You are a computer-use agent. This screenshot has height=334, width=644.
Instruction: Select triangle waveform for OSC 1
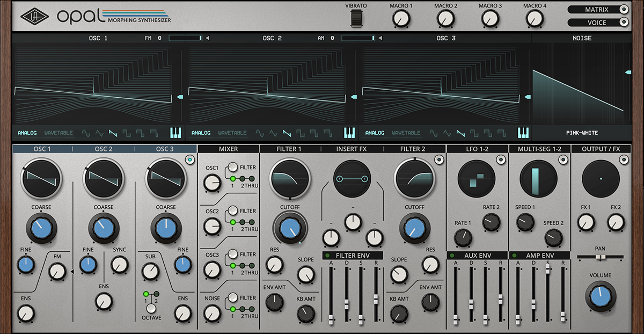click(99, 133)
